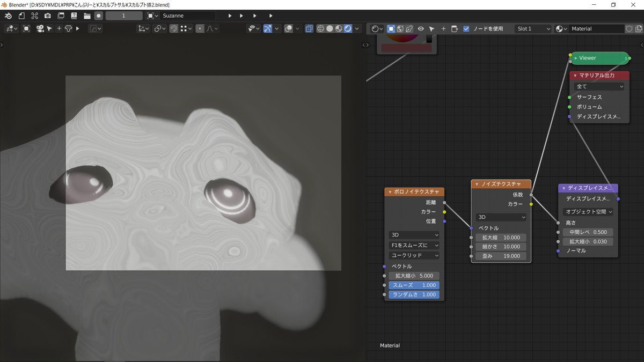This screenshot has width=644, height=362.
Task: Open the ユークリッド distance metric dropdown
Action: [414, 255]
